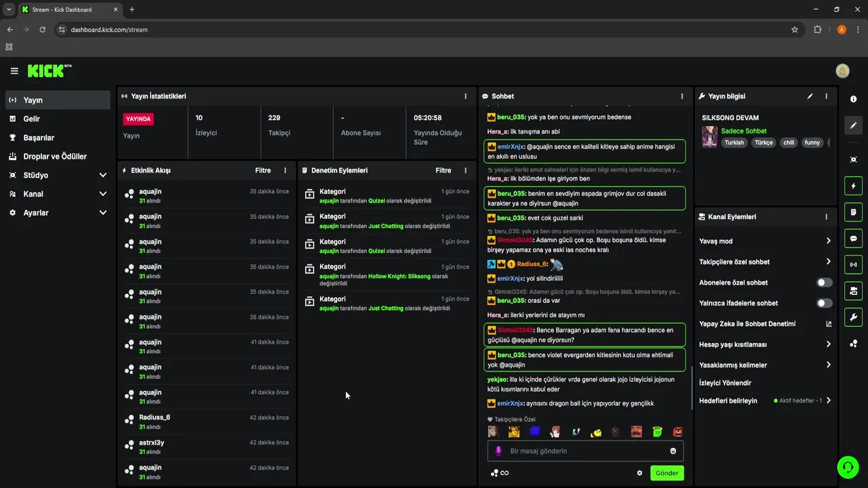Click the yellow bee emote
Viewport: 868px width, 488px height.
596,432
